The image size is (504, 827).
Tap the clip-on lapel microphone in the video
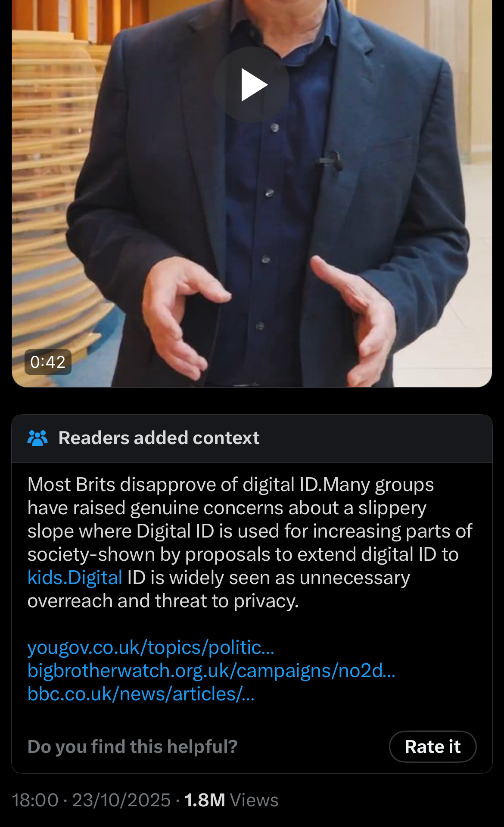(x=330, y=160)
